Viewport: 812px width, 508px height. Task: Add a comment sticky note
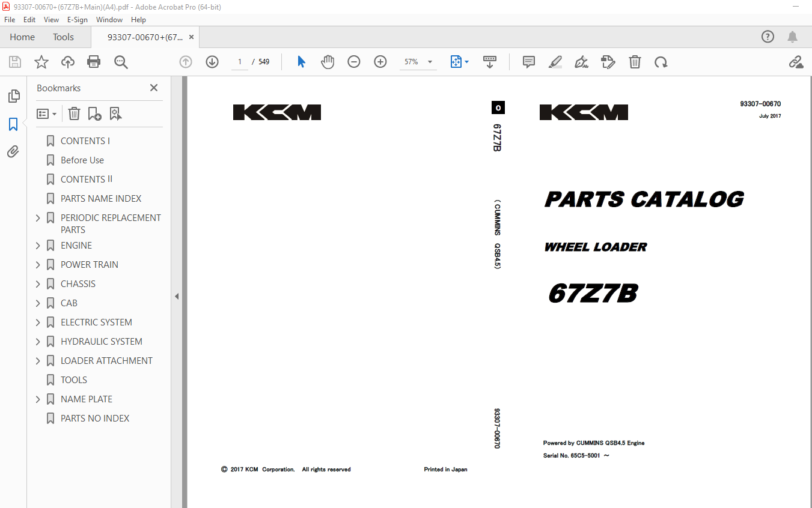[x=529, y=62]
